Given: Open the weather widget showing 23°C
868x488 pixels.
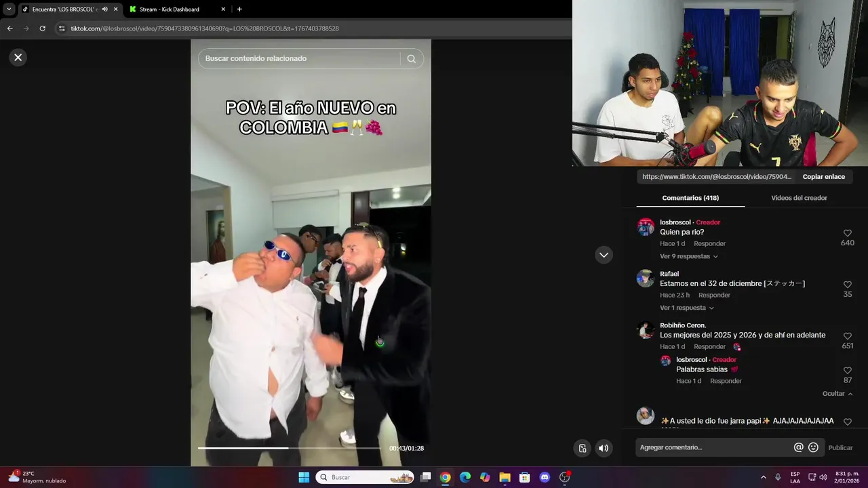Looking at the screenshot, I should pyautogui.click(x=37, y=477).
